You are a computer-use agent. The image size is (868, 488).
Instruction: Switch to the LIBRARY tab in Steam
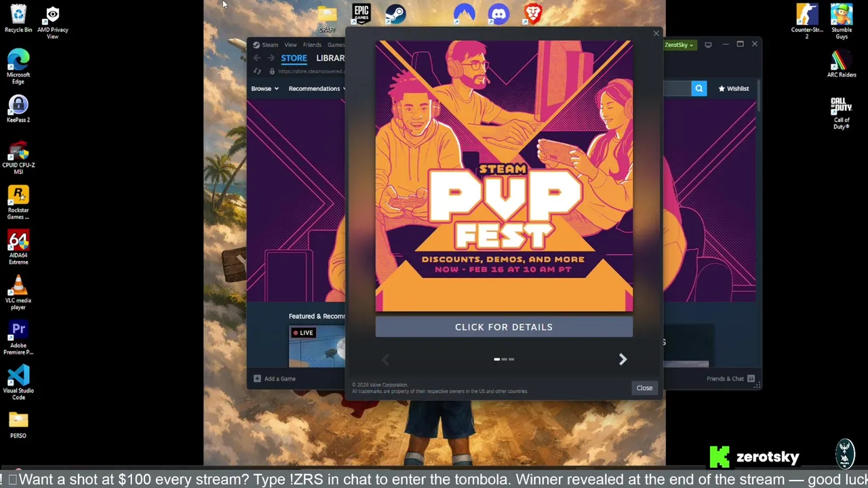tap(330, 58)
